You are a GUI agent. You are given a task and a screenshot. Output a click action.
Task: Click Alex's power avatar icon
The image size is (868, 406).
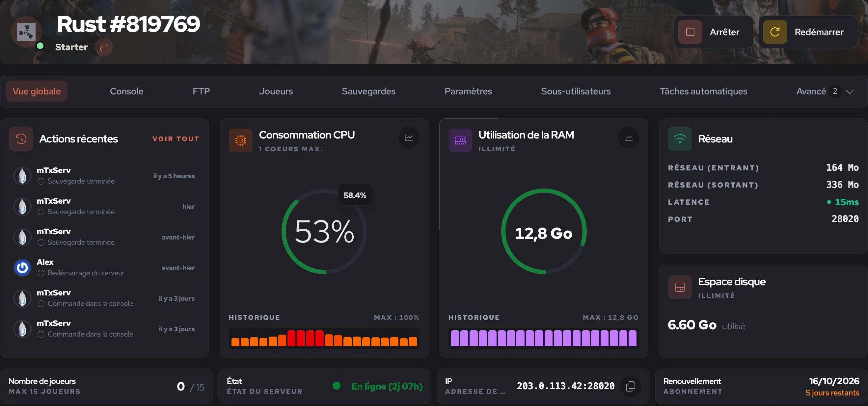[22, 268]
